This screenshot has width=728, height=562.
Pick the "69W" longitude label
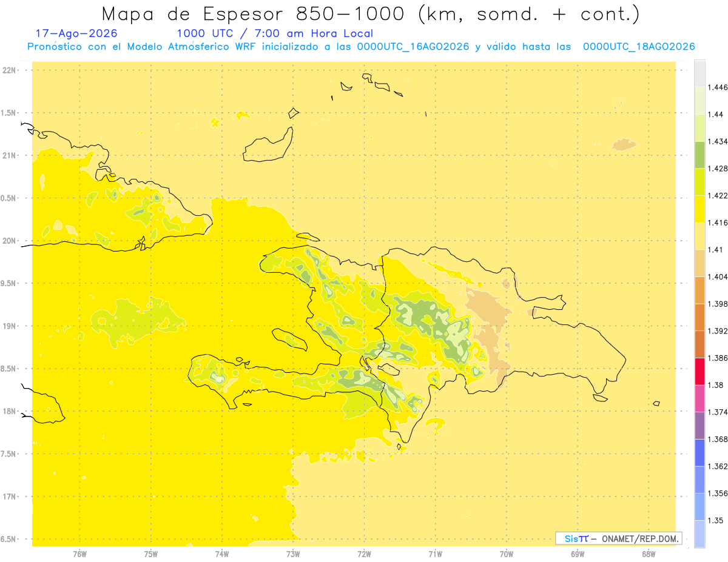click(578, 554)
